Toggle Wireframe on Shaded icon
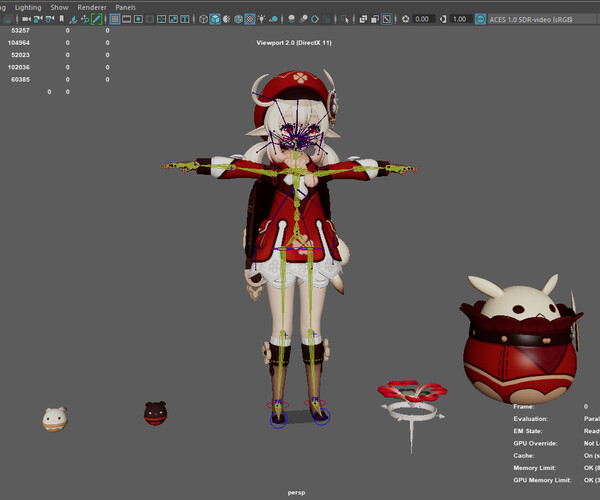 (238, 19)
